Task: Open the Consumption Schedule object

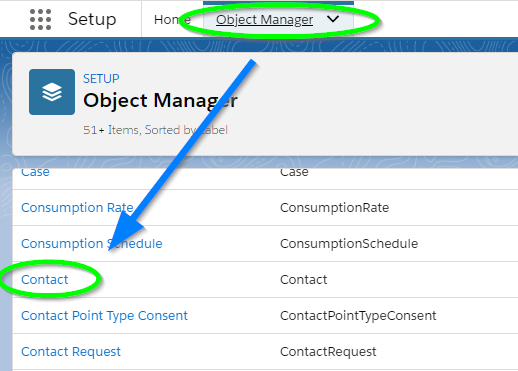Action: [x=92, y=244]
